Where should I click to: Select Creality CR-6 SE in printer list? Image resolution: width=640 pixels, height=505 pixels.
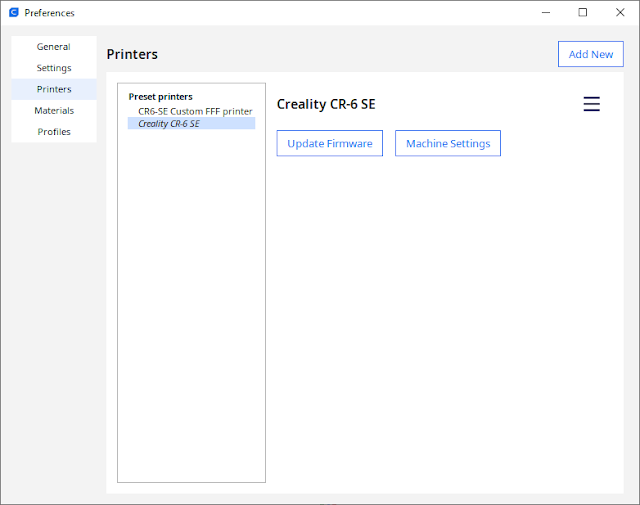(x=191, y=123)
